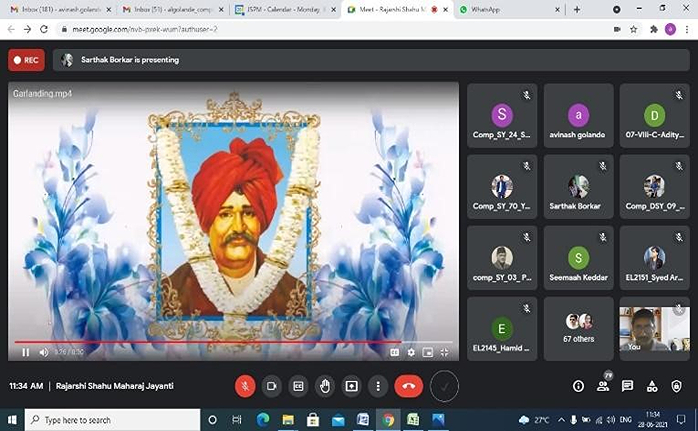The image size is (698, 431).
Task: Toggle video player closed captions
Action: (394, 352)
